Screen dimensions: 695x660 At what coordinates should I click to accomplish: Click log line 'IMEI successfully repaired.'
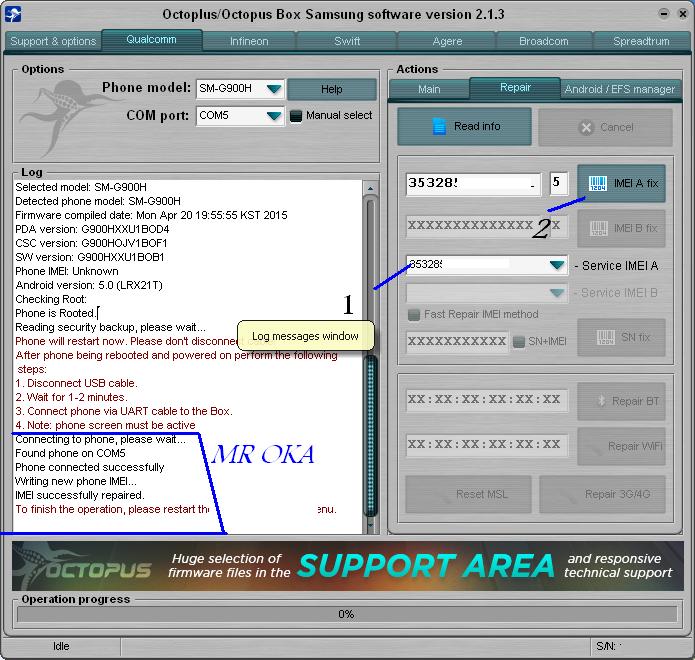80,495
